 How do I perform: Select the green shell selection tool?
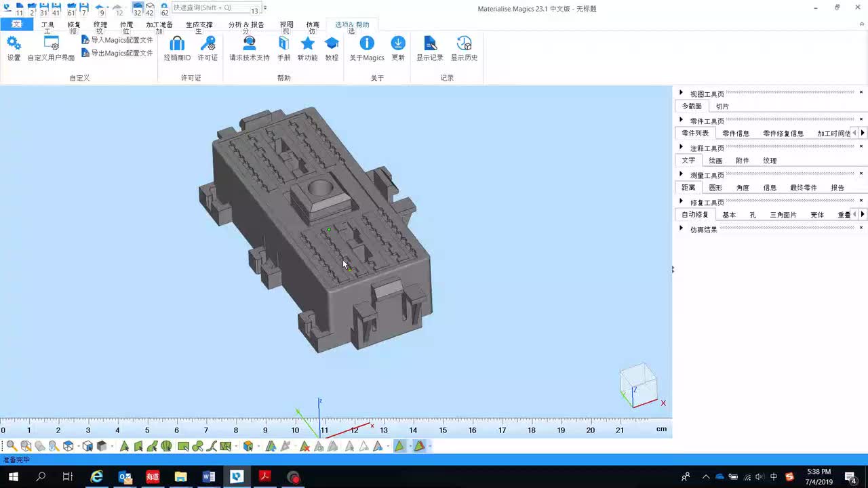point(166,446)
